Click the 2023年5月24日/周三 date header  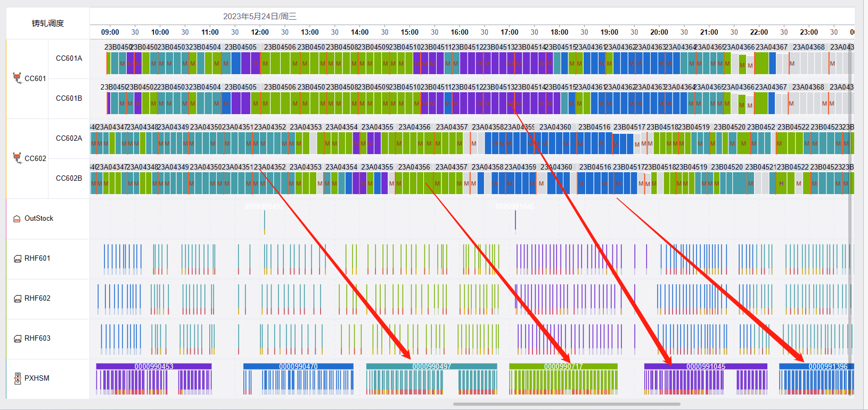[x=259, y=17]
